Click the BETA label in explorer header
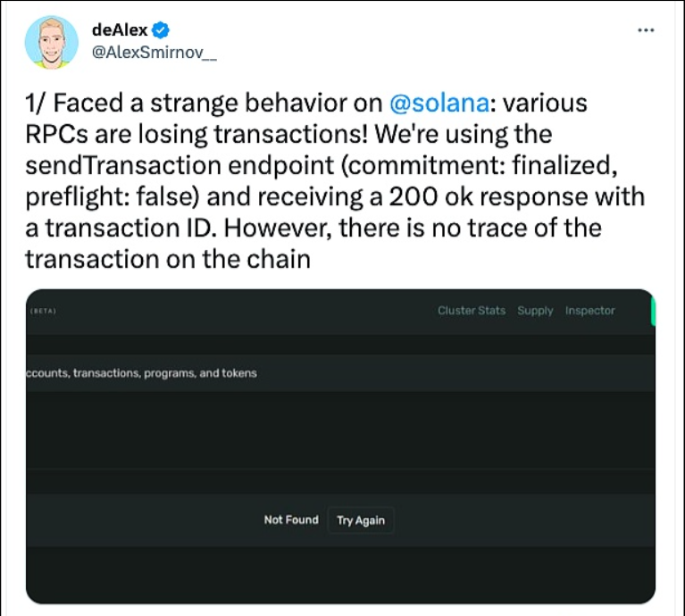The image size is (685, 616). [43, 312]
